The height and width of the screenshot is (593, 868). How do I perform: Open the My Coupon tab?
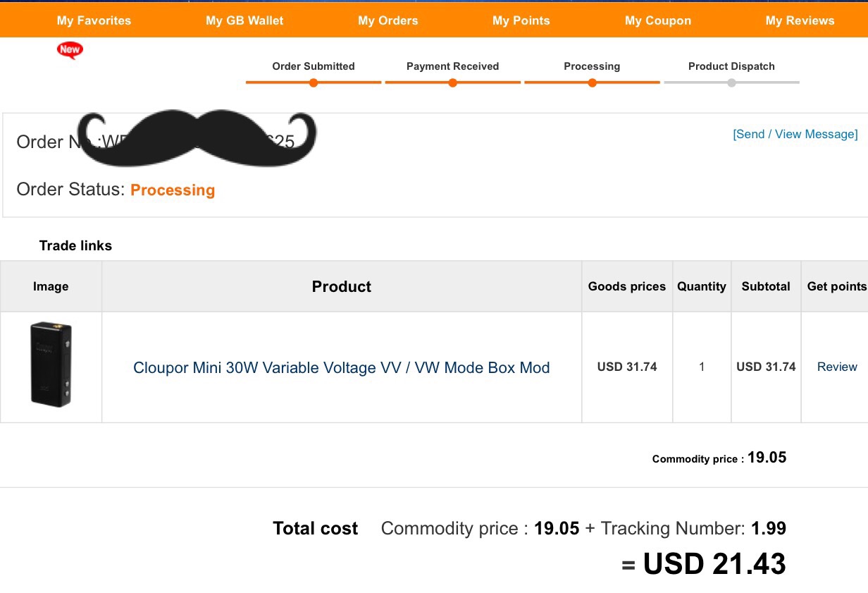coord(657,20)
